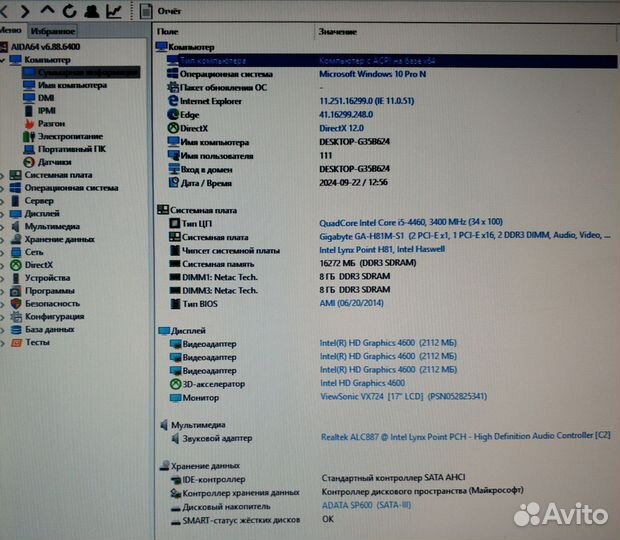Screen dimensions: 620x540
Task: Expand the Системная плата tree node
Action: (x=2, y=175)
